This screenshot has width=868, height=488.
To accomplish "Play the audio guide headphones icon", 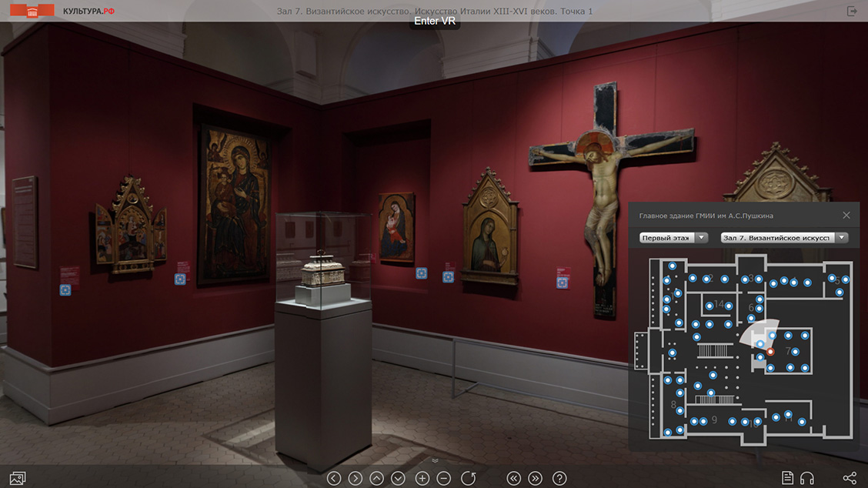I will (x=807, y=478).
